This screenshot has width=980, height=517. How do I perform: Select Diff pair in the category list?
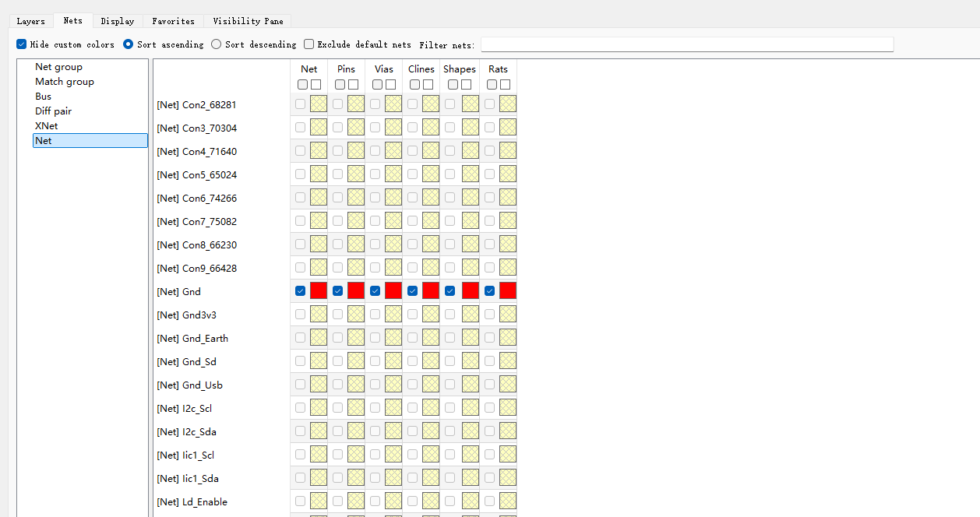(53, 111)
